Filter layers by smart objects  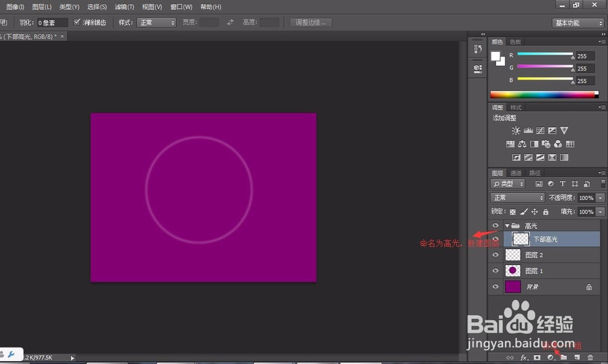[x=587, y=184]
